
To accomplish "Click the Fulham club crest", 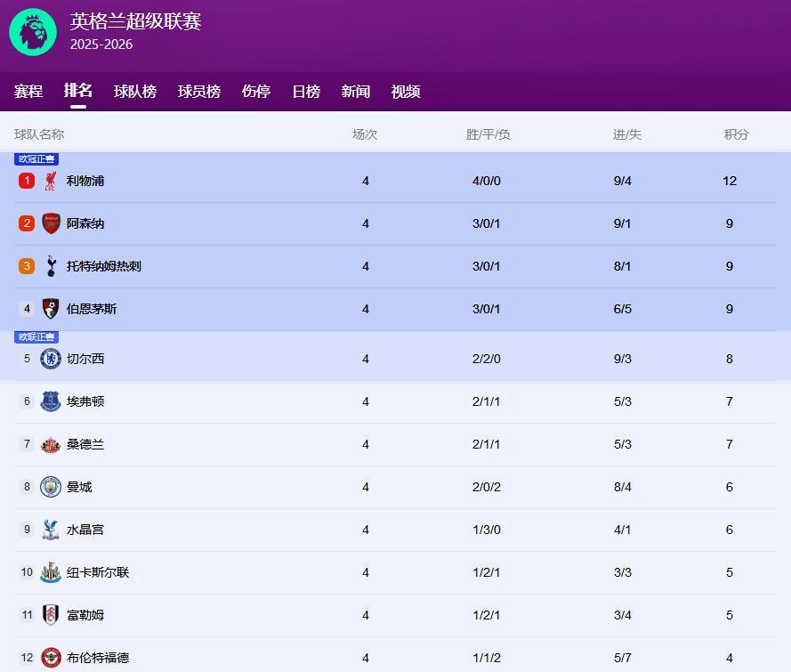I will point(51,615).
